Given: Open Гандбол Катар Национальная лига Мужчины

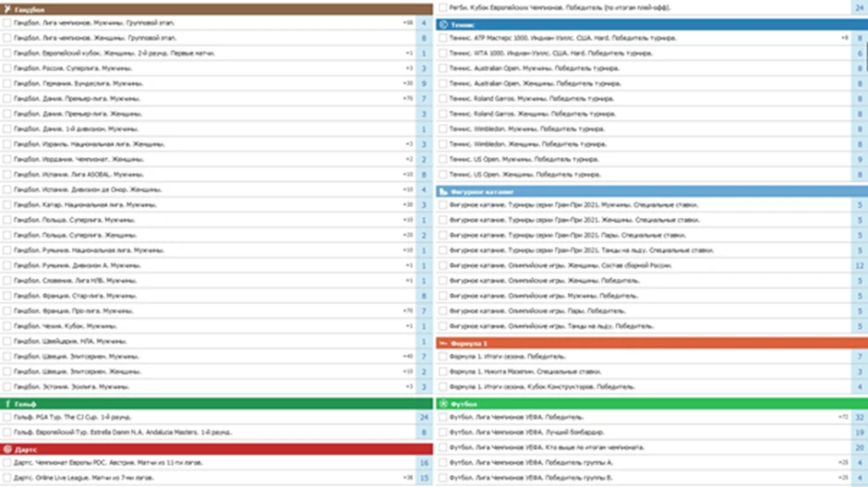Looking at the screenshot, I should click(85, 204).
